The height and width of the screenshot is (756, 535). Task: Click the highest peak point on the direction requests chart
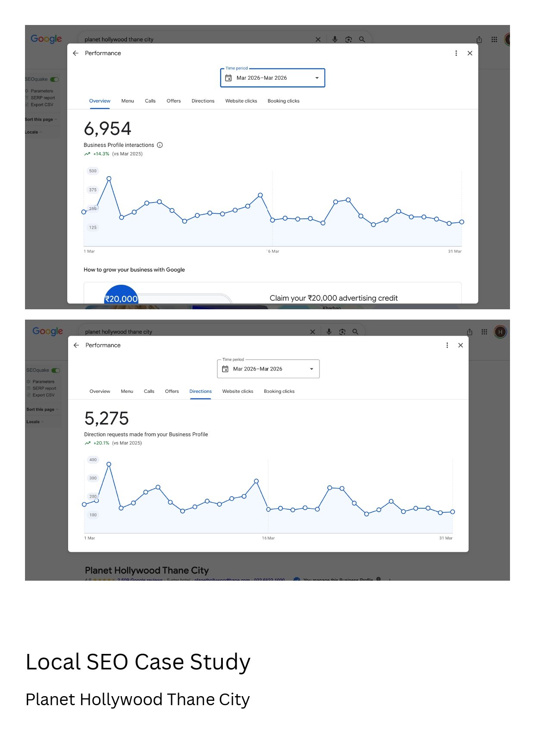coord(109,464)
